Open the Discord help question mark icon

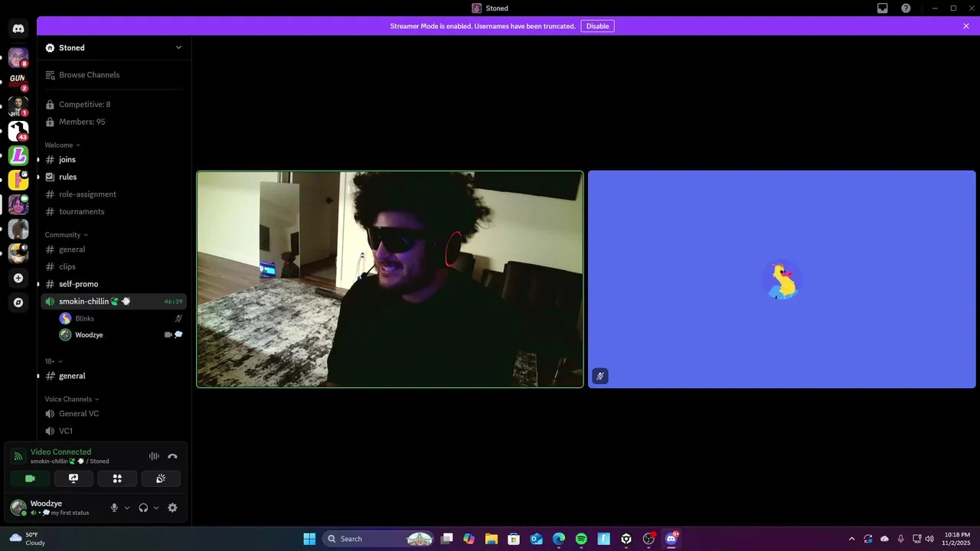[x=906, y=8]
